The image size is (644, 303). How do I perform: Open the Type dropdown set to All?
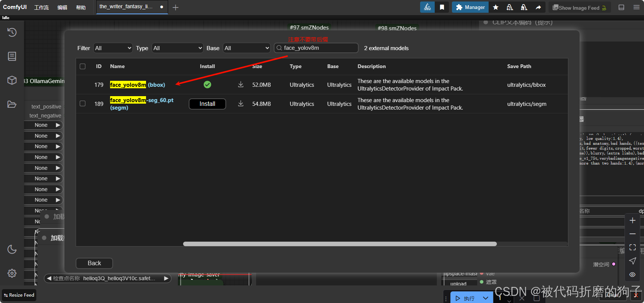177,48
